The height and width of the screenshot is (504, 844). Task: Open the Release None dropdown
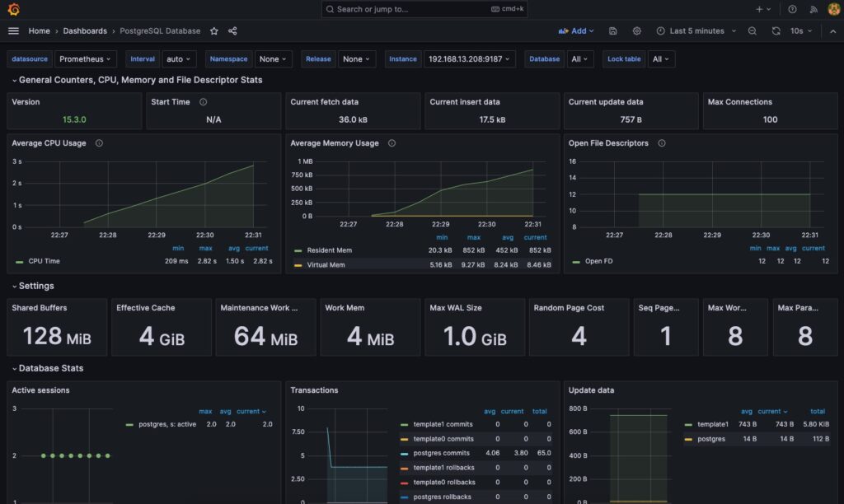click(x=356, y=59)
